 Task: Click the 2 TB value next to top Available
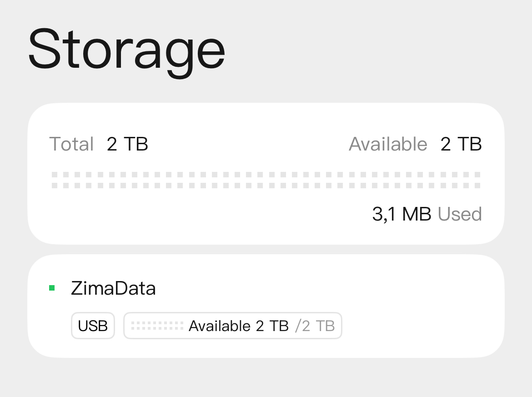point(461,145)
